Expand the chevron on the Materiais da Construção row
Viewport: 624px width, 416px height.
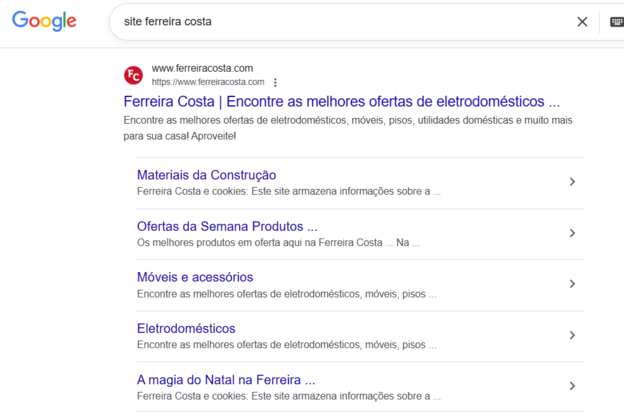tap(572, 182)
